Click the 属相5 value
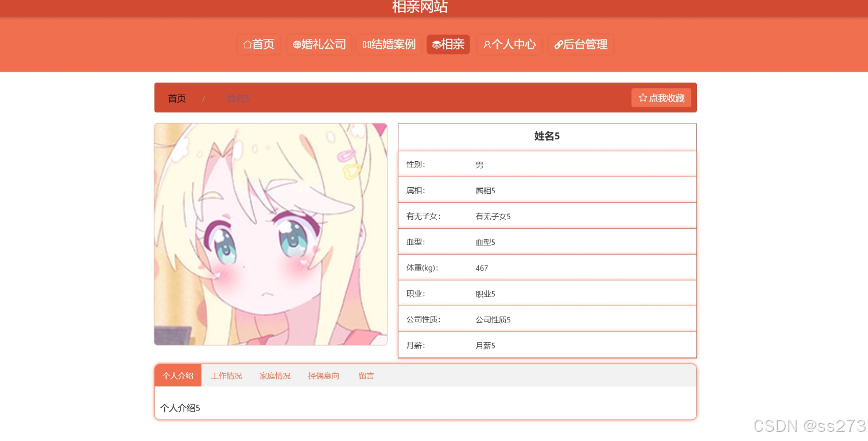868x441 pixels. [485, 190]
